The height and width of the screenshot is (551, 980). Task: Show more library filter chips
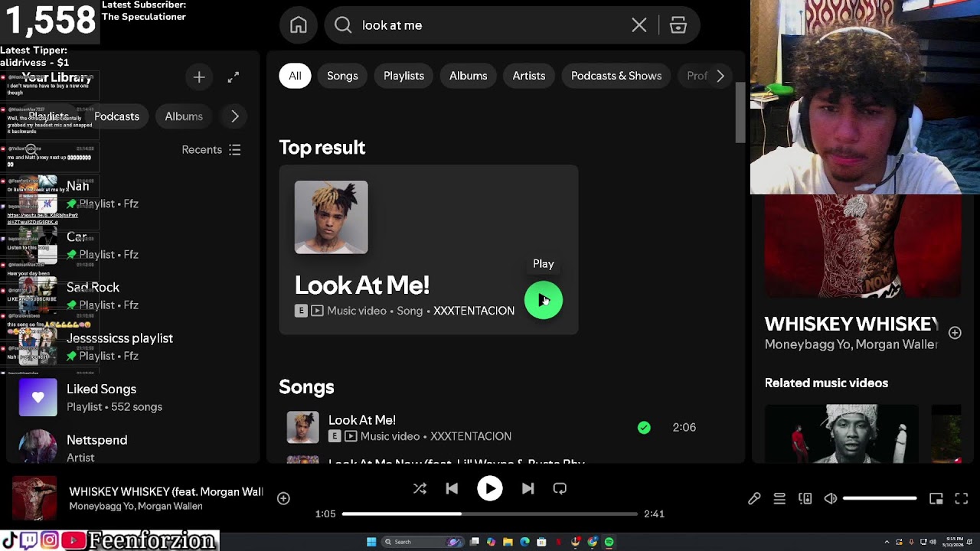[x=235, y=116]
